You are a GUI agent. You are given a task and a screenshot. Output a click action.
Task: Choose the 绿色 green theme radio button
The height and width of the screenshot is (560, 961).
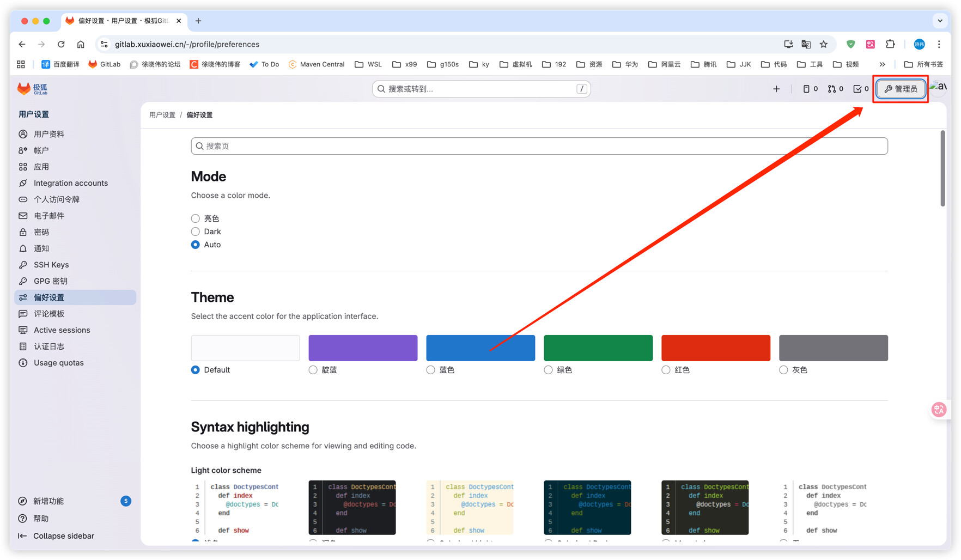point(548,370)
